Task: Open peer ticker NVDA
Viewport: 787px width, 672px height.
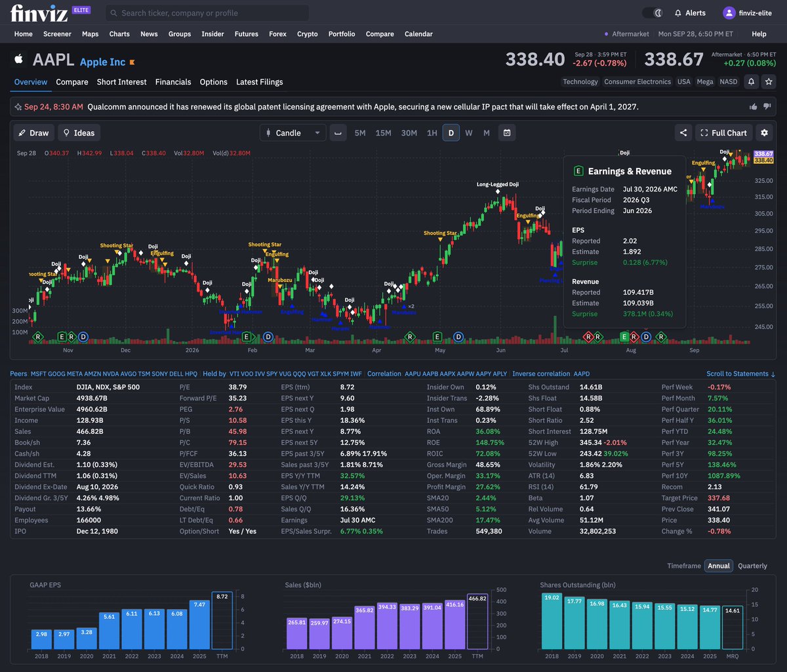Action: [x=111, y=374]
